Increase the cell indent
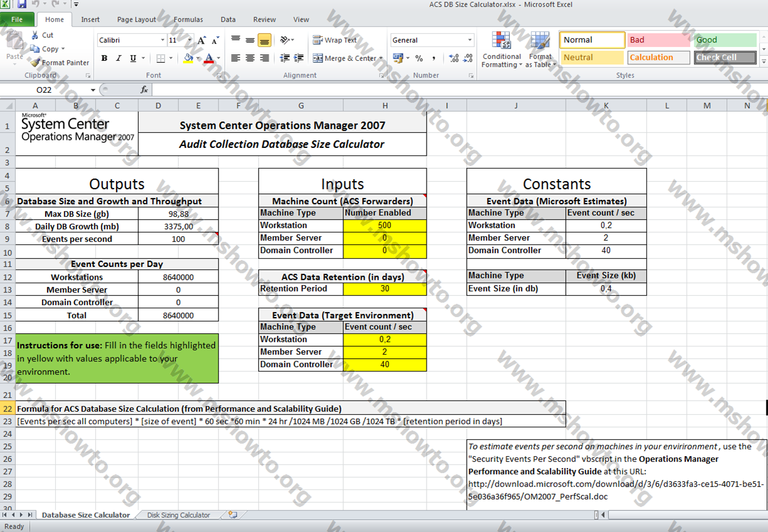768x532 pixels. [x=299, y=58]
